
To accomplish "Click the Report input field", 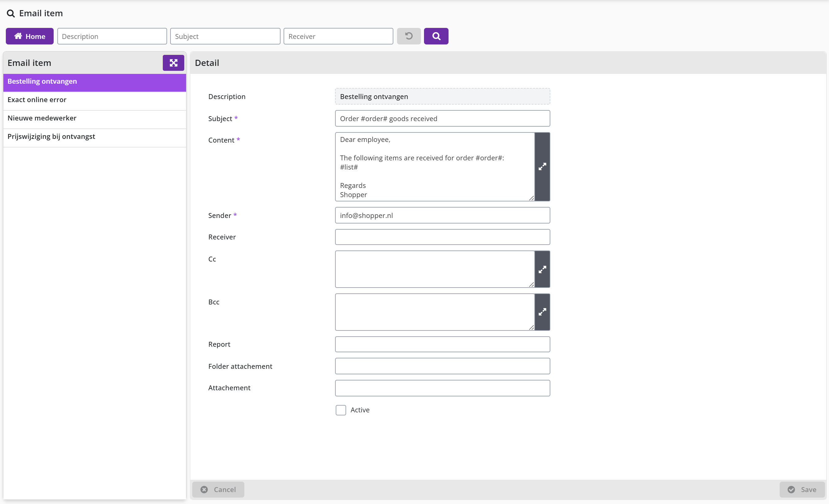I will 442,344.
